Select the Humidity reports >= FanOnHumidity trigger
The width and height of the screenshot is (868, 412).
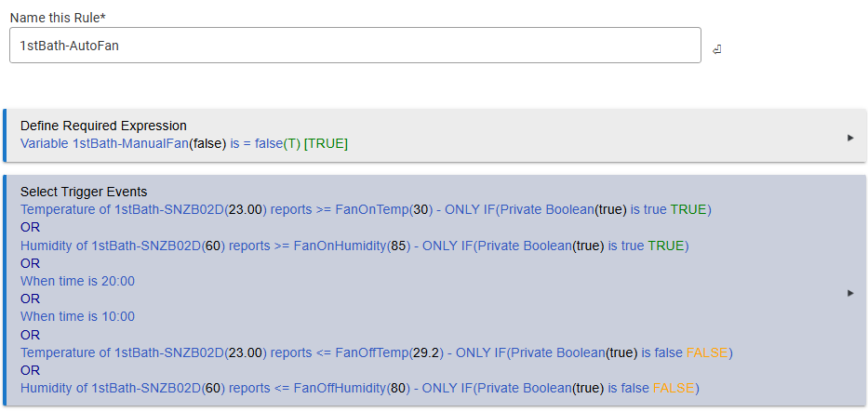(354, 246)
